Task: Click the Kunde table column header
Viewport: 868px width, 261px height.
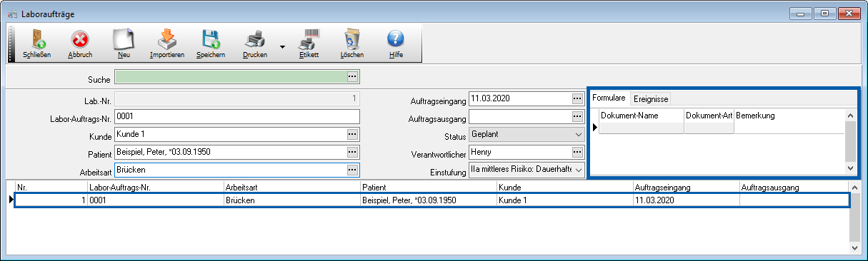Action: (x=564, y=188)
